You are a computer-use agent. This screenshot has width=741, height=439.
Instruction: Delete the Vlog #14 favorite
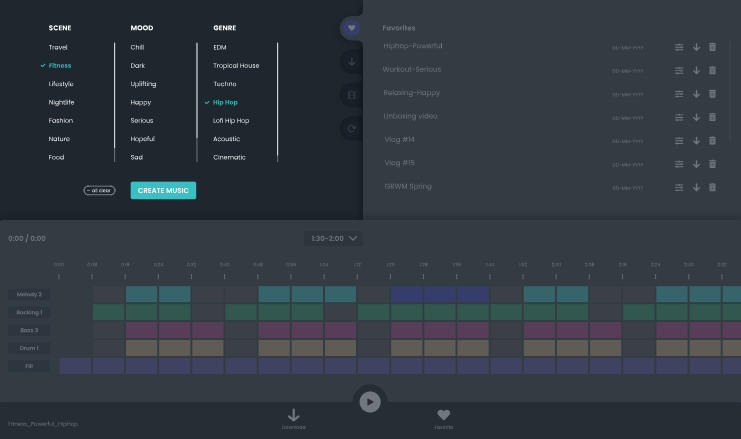point(712,141)
